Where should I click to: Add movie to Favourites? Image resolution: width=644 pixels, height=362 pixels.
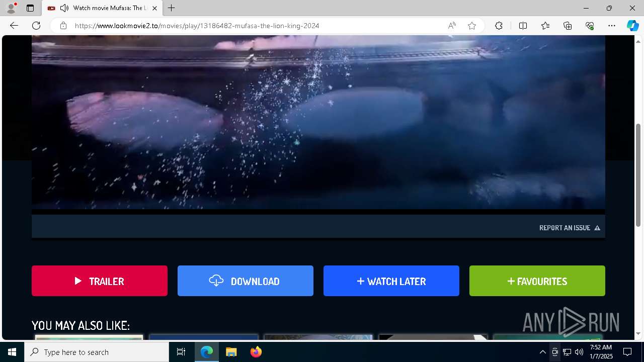click(537, 281)
